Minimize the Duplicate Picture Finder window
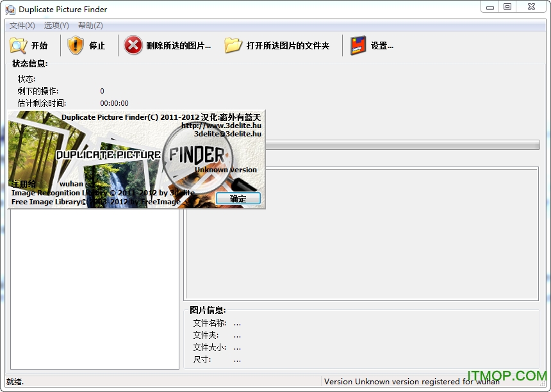The image size is (551, 392). 490,7
